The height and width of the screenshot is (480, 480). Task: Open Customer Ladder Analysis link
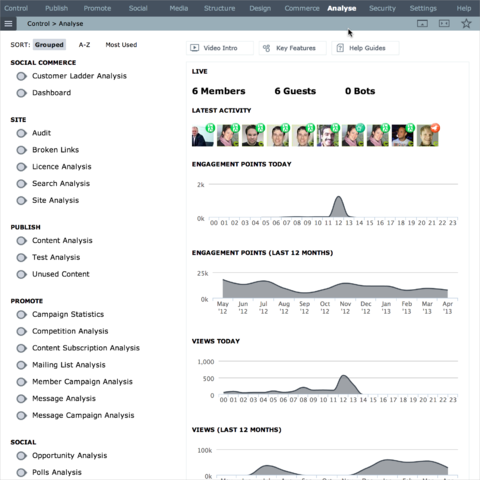[79, 76]
